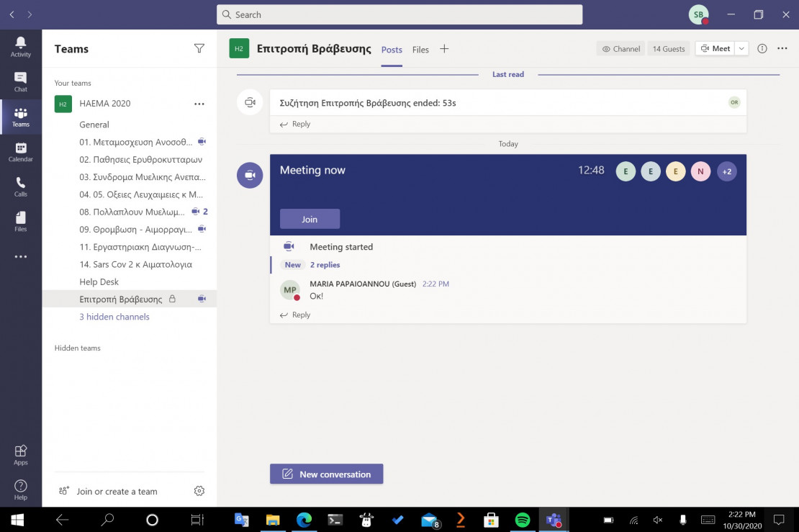Open more options for HAEMA 2020 team
The image size is (799, 532).
199,104
